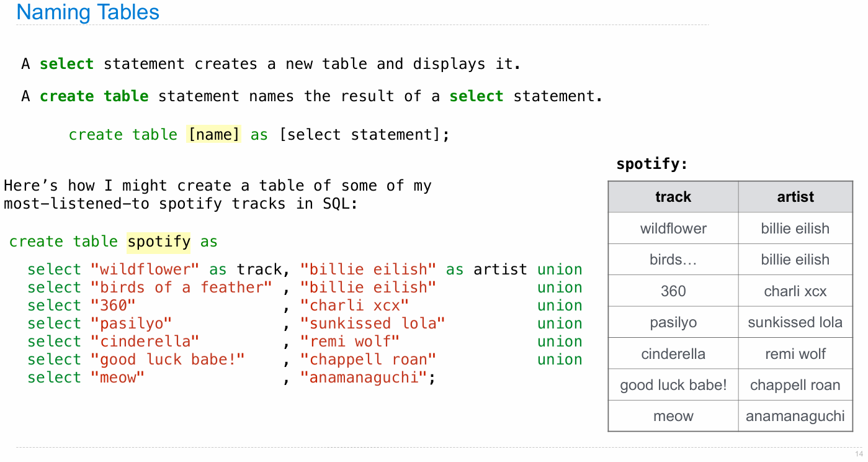Click the highlighted spotify table name
This screenshot has width=868, height=462.
point(159,242)
